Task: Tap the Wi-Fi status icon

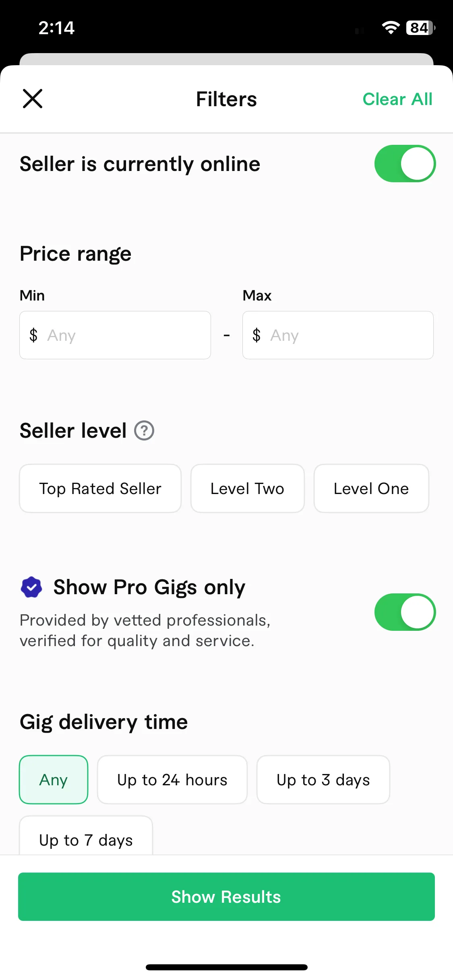Action: tap(391, 28)
